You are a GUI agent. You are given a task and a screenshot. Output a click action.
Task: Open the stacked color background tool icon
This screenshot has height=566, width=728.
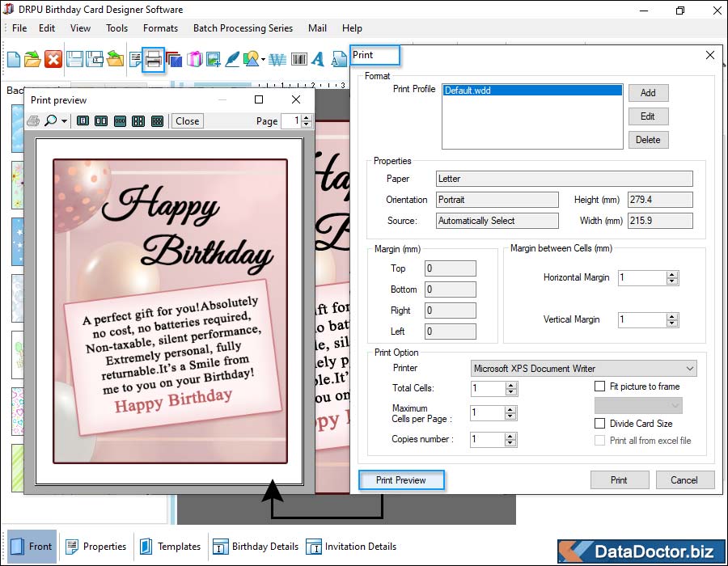point(174,59)
